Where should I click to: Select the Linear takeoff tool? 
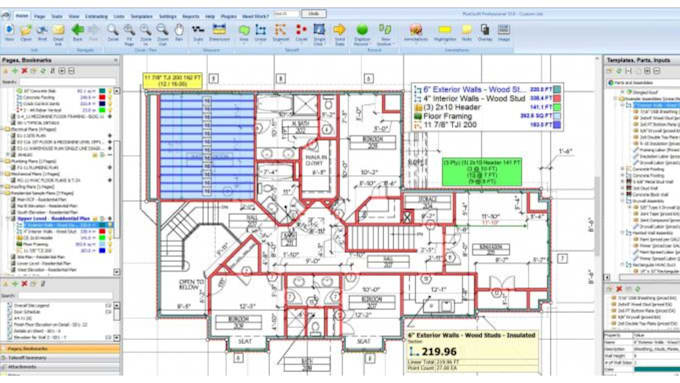click(261, 29)
